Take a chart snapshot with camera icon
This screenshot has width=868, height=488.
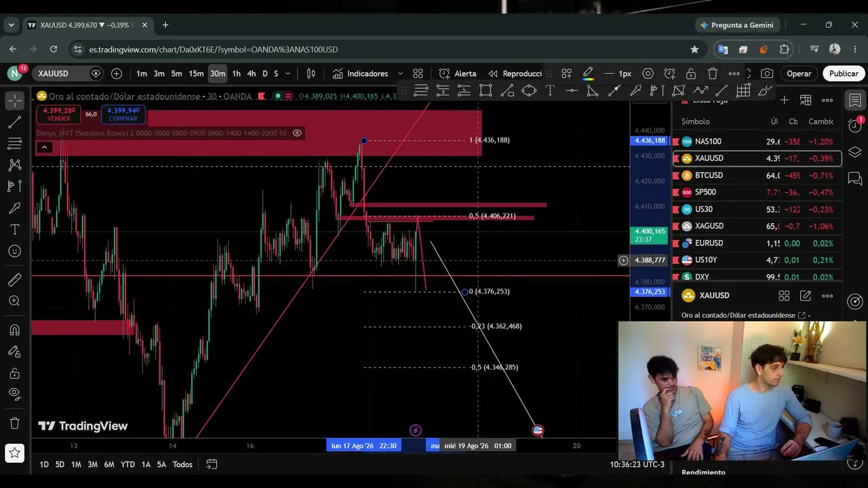pyautogui.click(x=767, y=73)
